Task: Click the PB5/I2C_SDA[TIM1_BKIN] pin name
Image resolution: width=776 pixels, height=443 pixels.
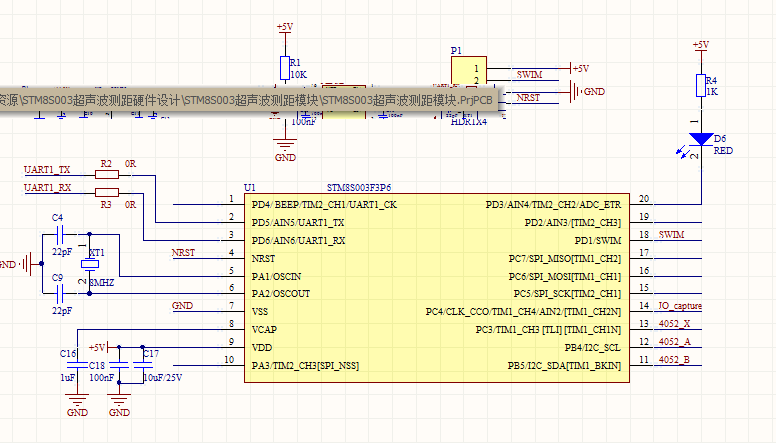Action: tap(564, 366)
